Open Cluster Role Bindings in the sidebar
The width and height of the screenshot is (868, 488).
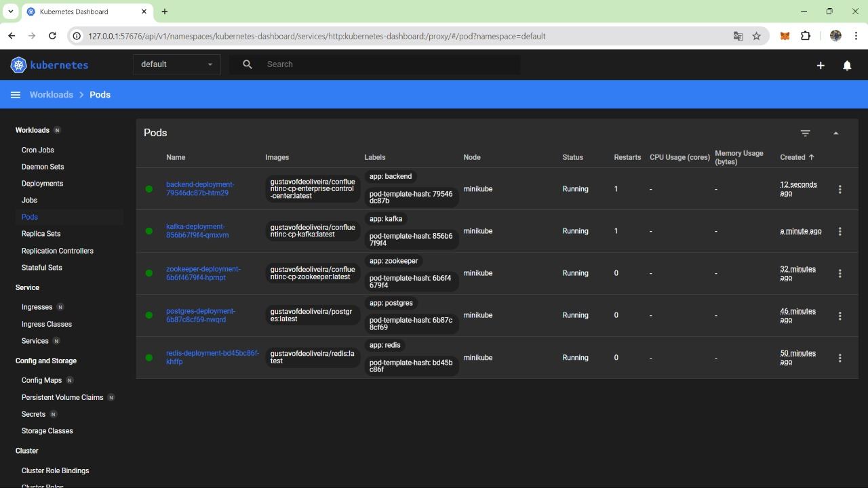point(56,470)
